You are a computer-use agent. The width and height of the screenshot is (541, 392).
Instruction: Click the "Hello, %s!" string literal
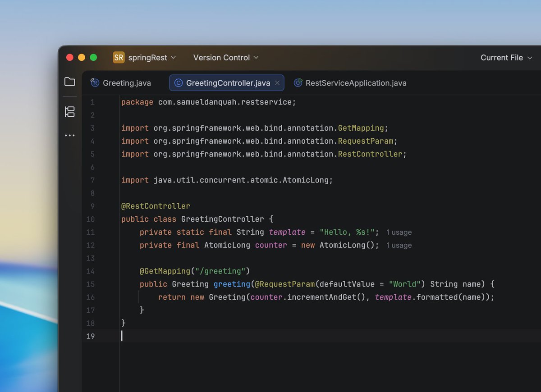(x=347, y=232)
